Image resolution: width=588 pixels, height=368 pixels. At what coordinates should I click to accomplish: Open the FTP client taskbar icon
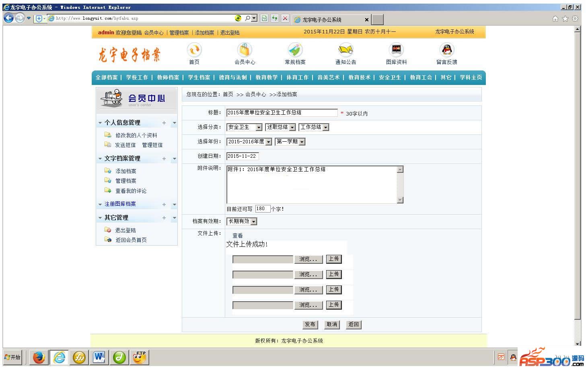(x=139, y=357)
